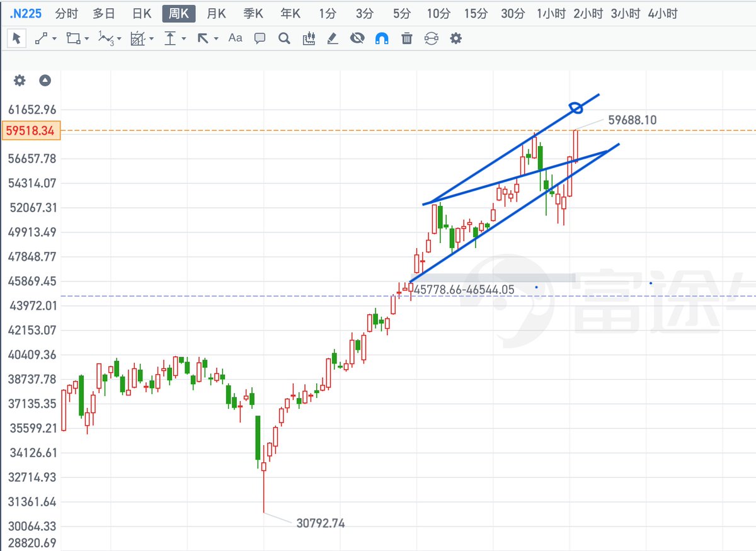Click the left panel gear icon

click(x=19, y=81)
